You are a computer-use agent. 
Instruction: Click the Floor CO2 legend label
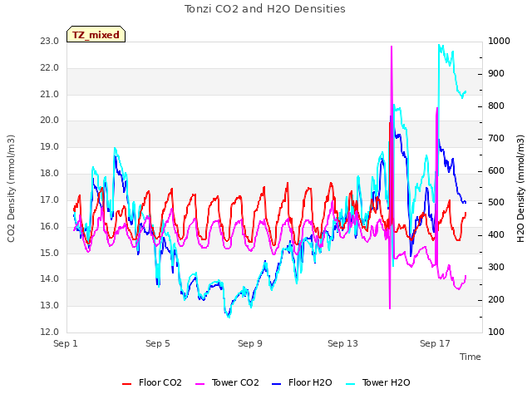point(160,382)
